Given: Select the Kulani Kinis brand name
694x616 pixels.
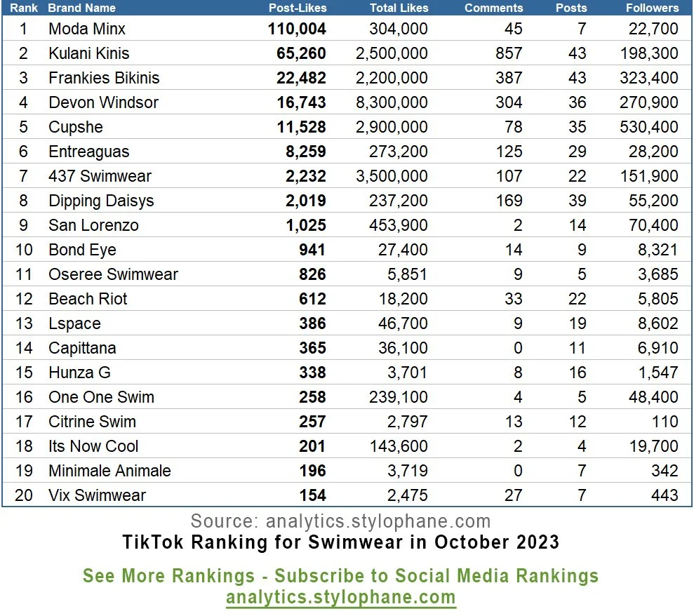Looking at the screenshot, I should tap(89, 53).
